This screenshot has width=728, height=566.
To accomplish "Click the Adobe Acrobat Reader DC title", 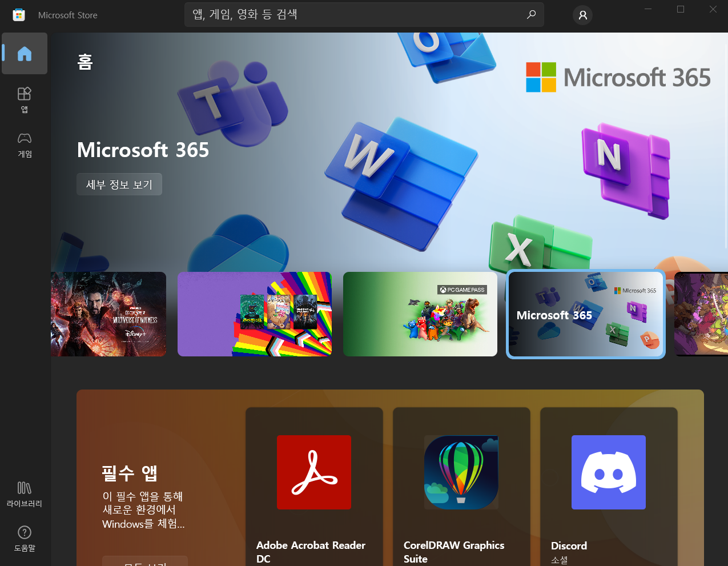I will point(311,552).
